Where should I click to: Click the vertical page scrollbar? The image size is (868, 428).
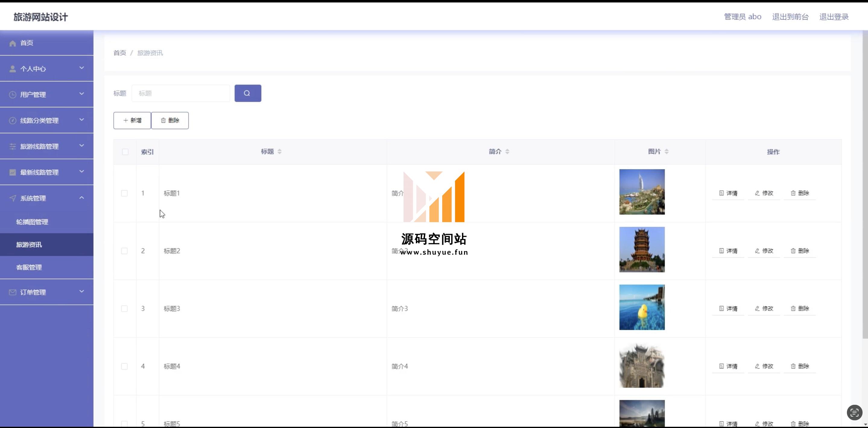pyautogui.click(x=865, y=185)
